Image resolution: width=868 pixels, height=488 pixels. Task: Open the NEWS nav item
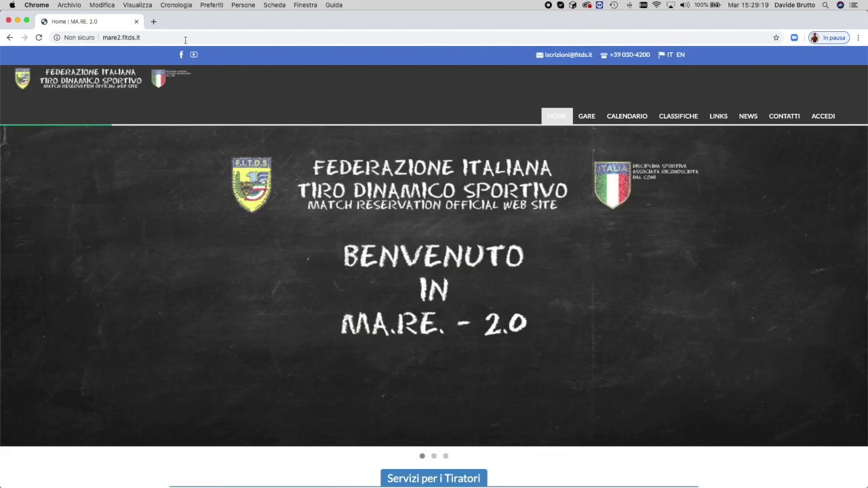pyautogui.click(x=748, y=116)
